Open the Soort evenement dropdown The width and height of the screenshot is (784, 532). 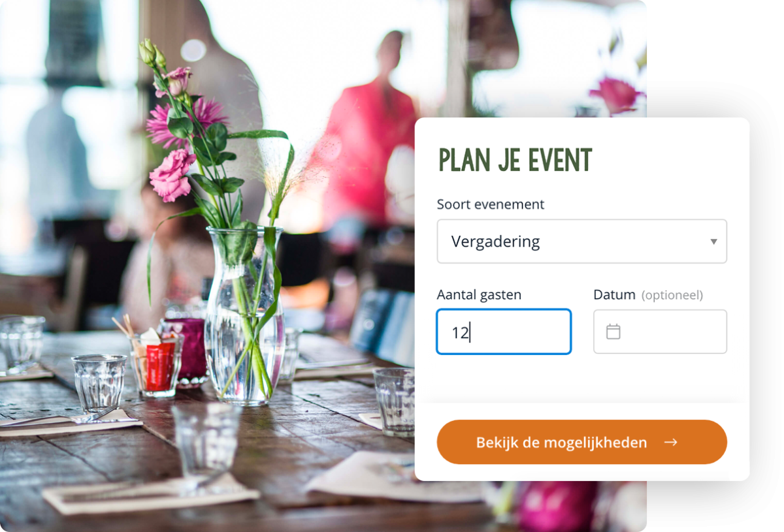click(x=581, y=242)
